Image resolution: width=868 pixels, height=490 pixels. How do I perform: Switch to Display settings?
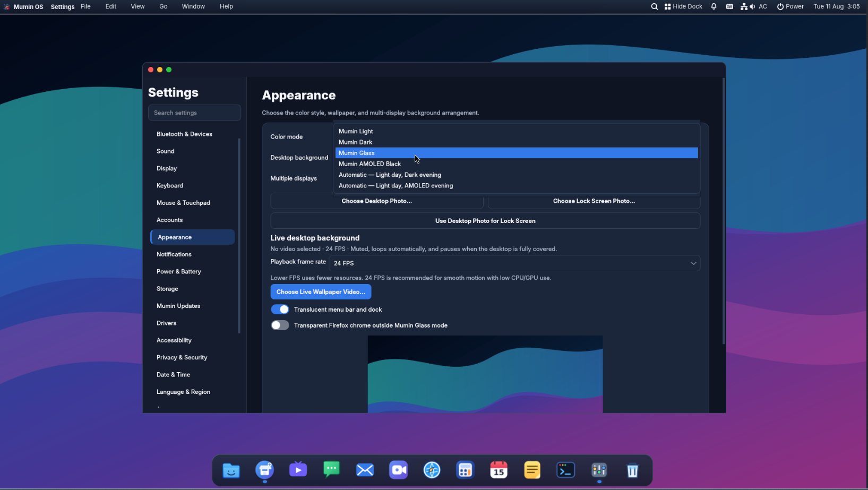[193, 168]
